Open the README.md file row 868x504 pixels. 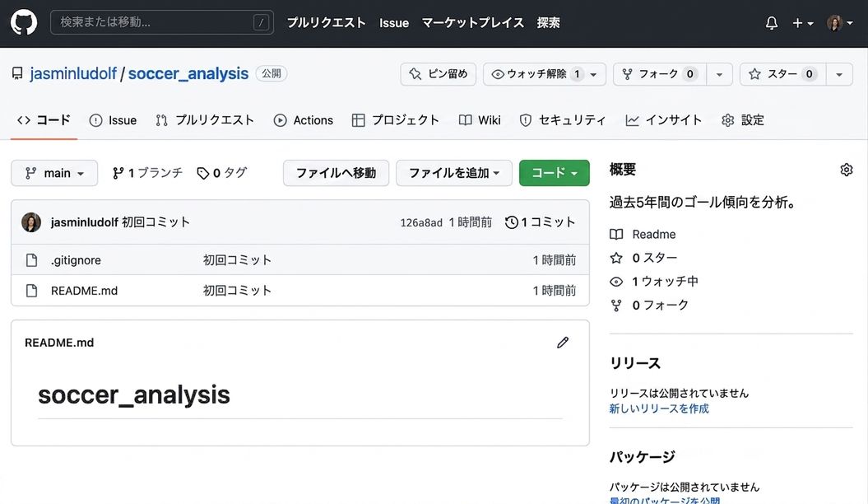point(300,290)
